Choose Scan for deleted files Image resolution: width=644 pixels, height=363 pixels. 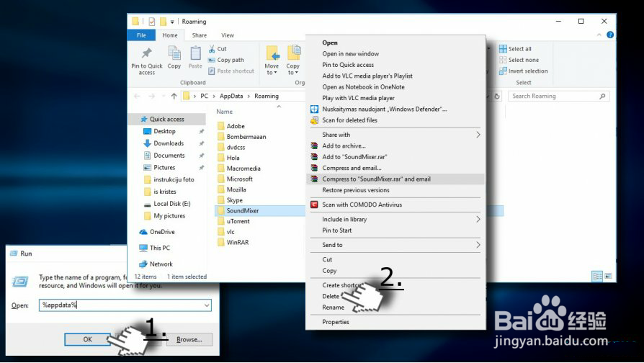(349, 120)
